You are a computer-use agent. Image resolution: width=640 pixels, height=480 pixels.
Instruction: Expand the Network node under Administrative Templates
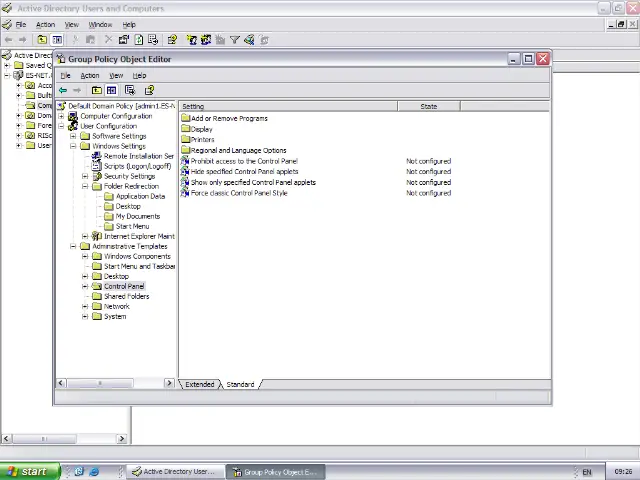click(x=85, y=306)
